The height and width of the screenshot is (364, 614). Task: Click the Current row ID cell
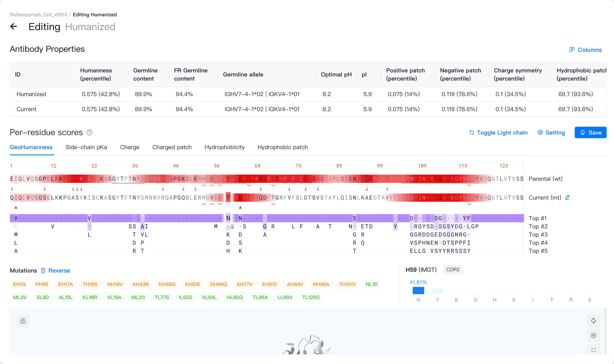click(27, 109)
